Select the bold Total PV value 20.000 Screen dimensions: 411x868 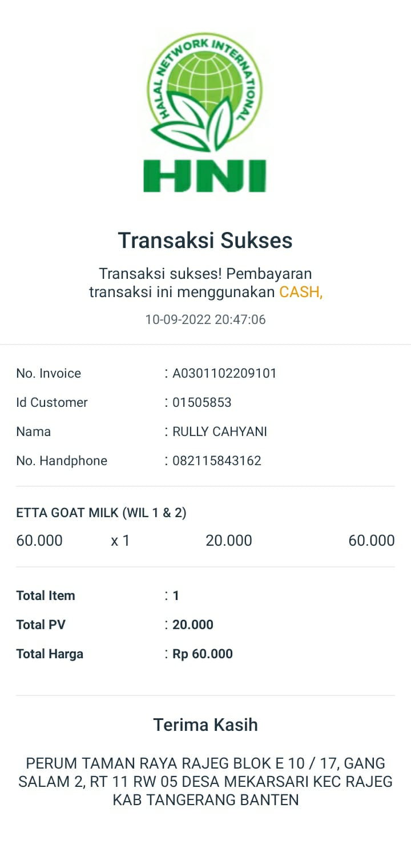(x=193, y=625)
